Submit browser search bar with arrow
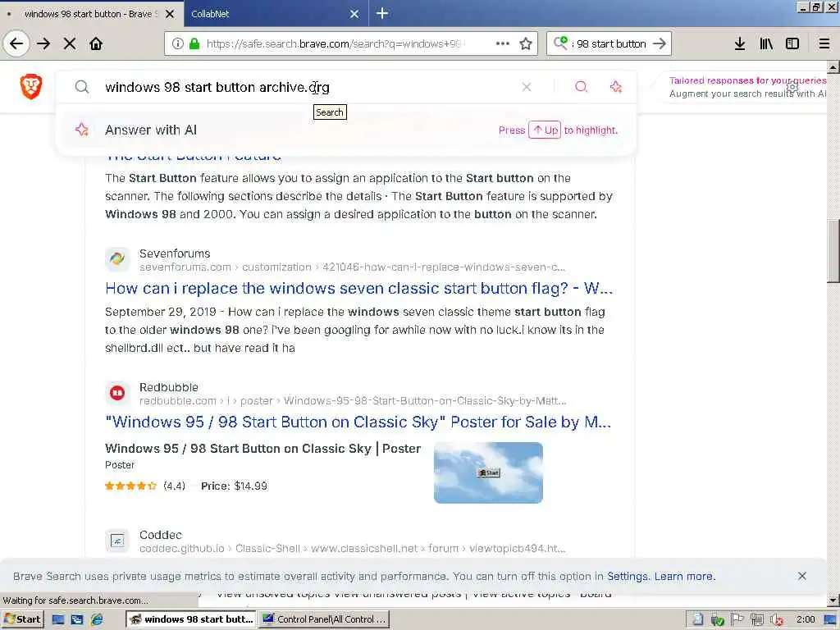The height and width of the screenshot is (630, 840). click(660, 43)
